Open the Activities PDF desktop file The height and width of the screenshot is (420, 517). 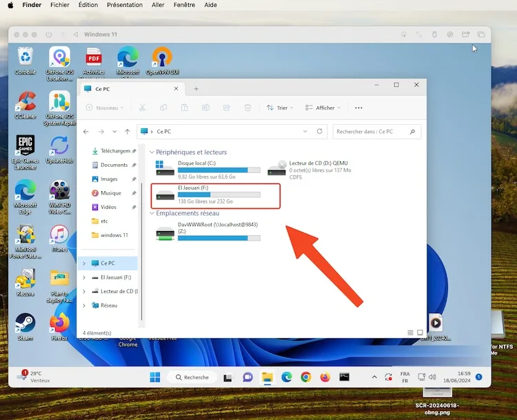point(94,61)
